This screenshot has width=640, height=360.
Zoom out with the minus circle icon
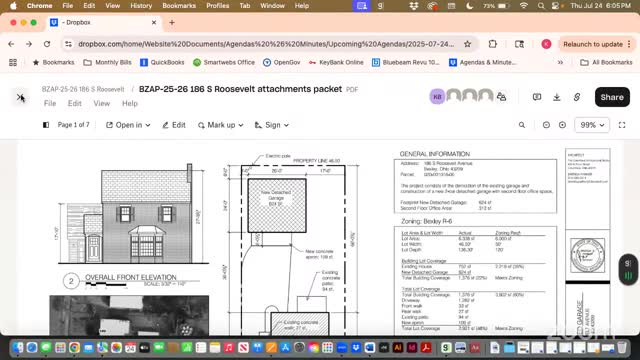tap(546, 125)
